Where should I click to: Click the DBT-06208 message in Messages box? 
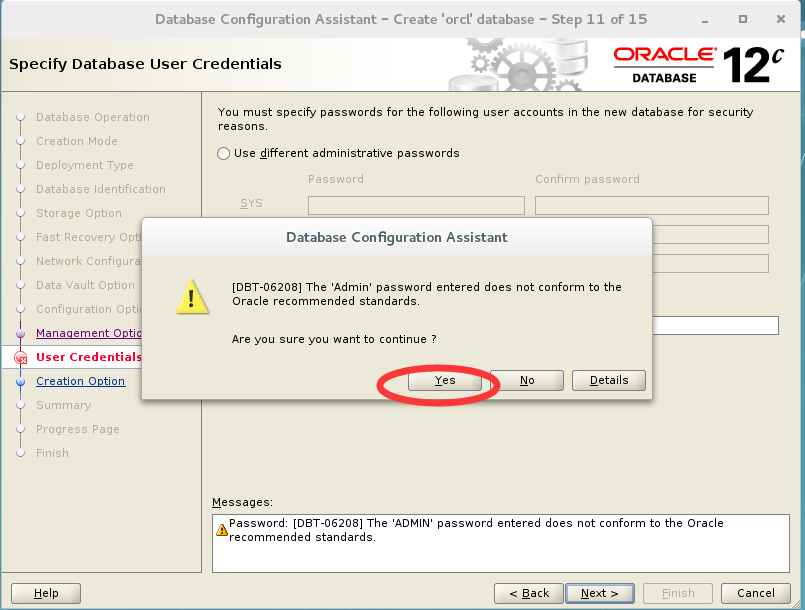[476, 530]
